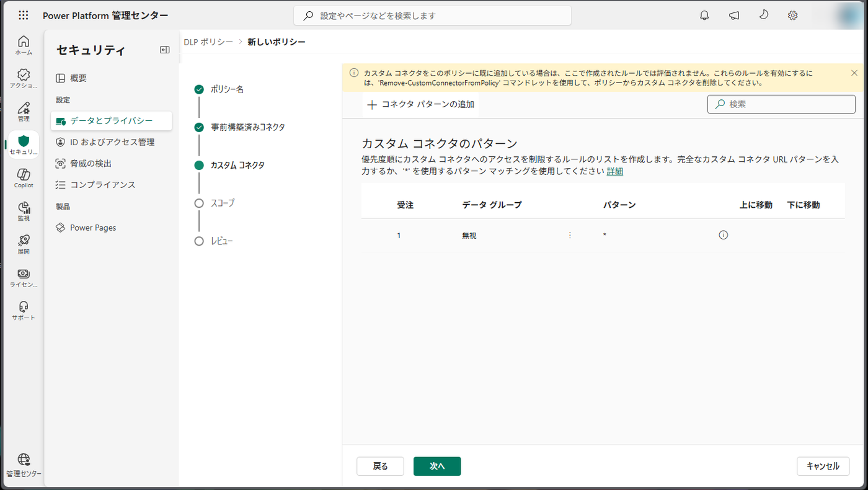The image size is (868, 490).
Task: Open 概要 in the security menu
Action: pos(112,78)
